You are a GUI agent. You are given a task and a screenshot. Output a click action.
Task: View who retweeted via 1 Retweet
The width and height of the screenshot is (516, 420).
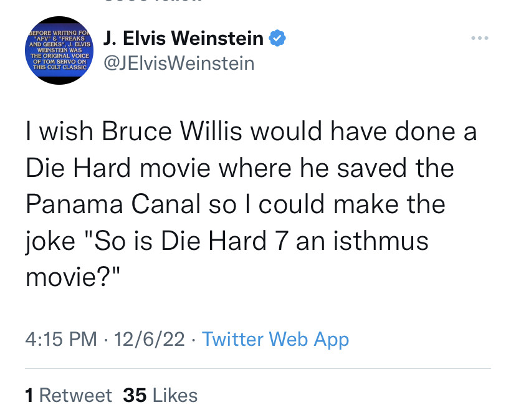point(69,395)
